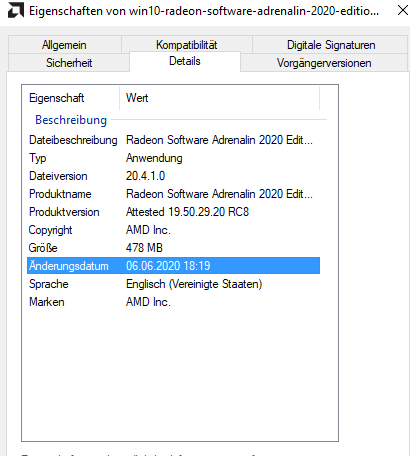Click the Produktname value Radeon Software Adrenalin
Image resolution: width=410 pixels, height=456 pixels.
click(x=219, y=194)
